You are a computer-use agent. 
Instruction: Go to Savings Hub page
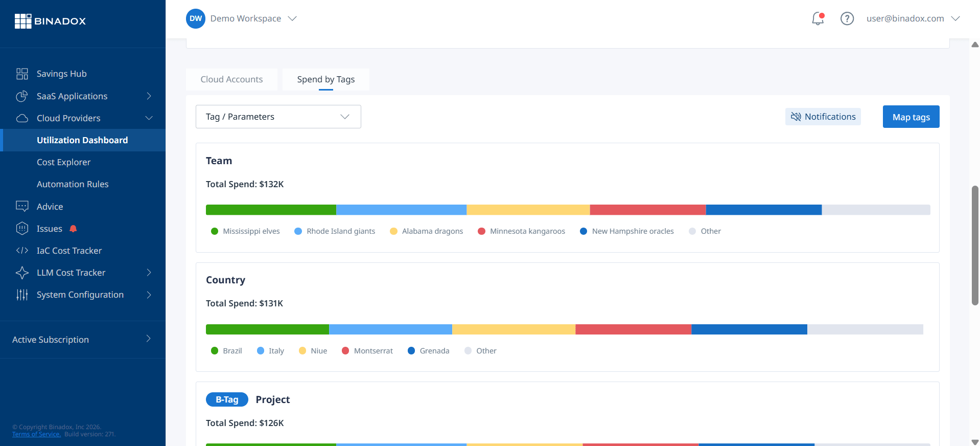click(62, 74)
